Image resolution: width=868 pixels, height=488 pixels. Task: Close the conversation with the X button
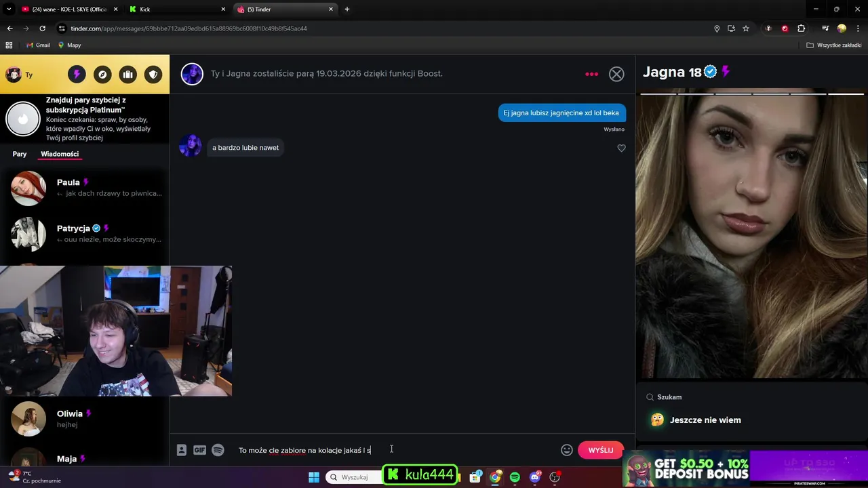(x=616, y=74)
